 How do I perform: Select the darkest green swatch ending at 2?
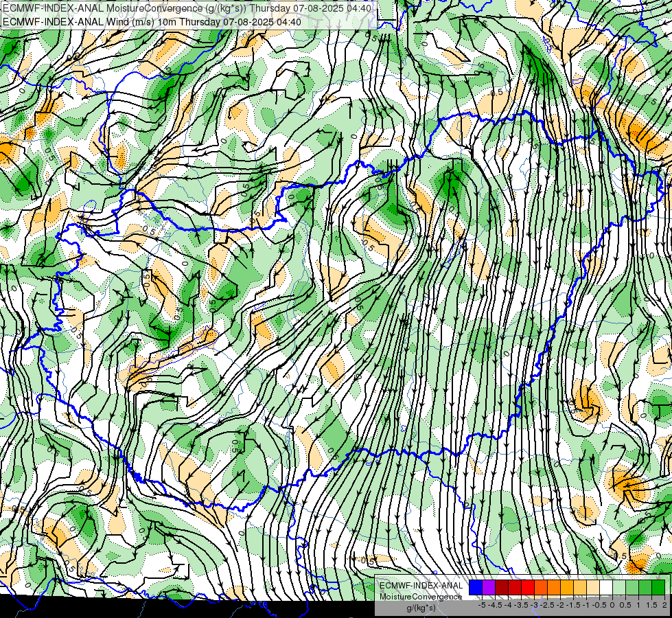(658, 588)
